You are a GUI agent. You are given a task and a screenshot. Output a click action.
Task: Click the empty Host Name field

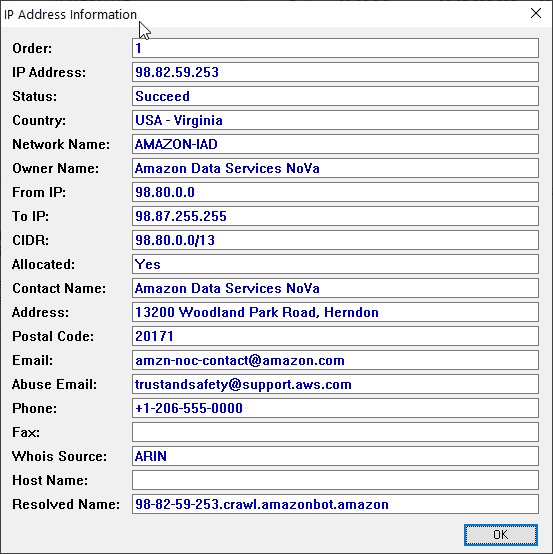335,481
